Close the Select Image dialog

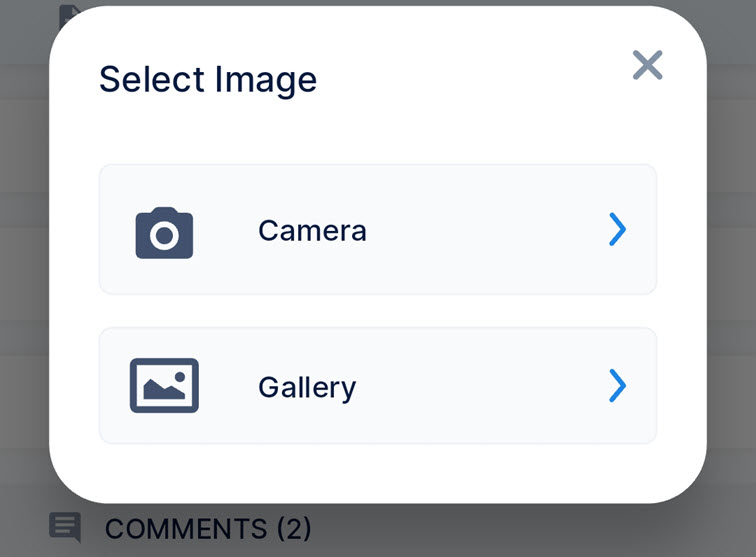(x=648, y=66)
